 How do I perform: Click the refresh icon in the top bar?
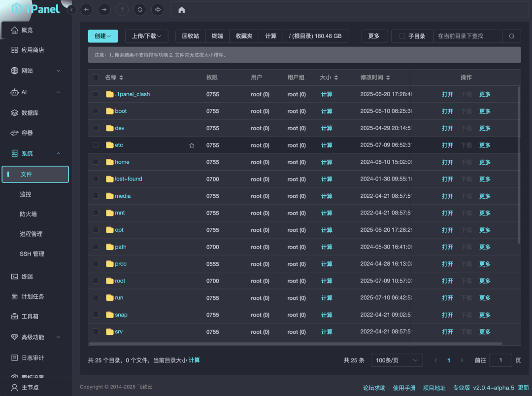[140, 9]
